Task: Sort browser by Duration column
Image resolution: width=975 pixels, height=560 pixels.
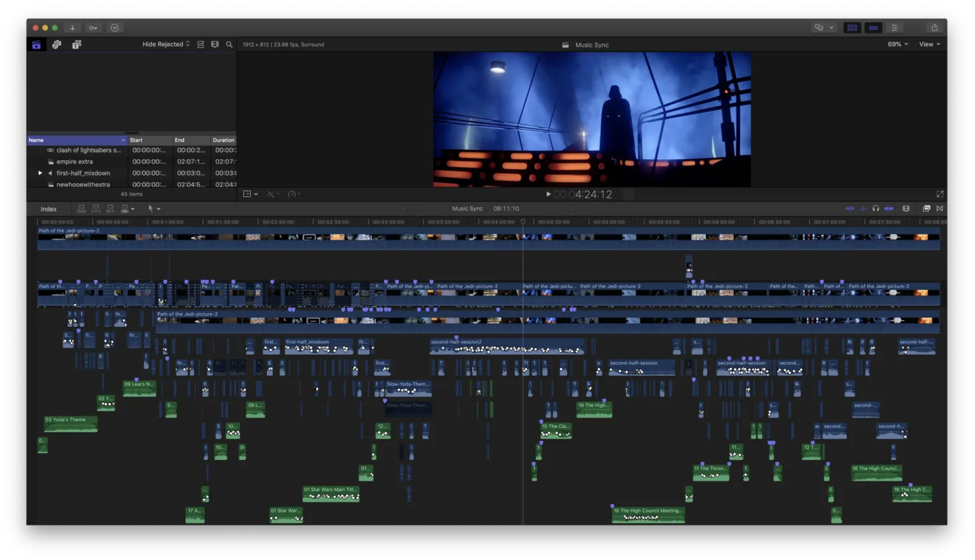Action: click(x=224, y=140)
